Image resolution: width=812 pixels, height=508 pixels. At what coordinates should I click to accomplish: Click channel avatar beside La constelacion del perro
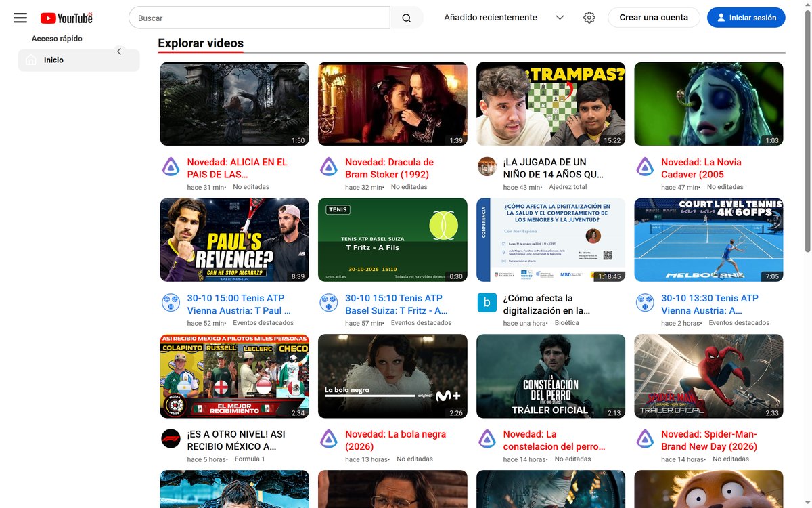[487, 439]
